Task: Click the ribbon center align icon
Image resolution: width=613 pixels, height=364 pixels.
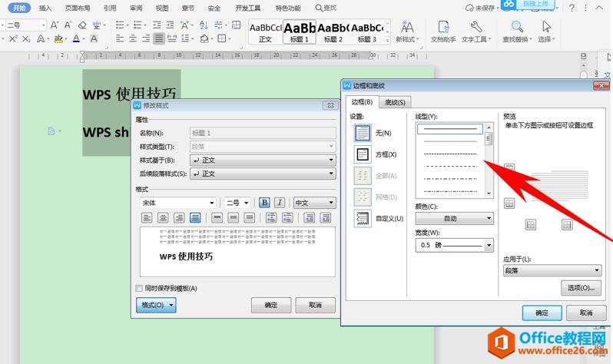Action: (x=133, y=38)
